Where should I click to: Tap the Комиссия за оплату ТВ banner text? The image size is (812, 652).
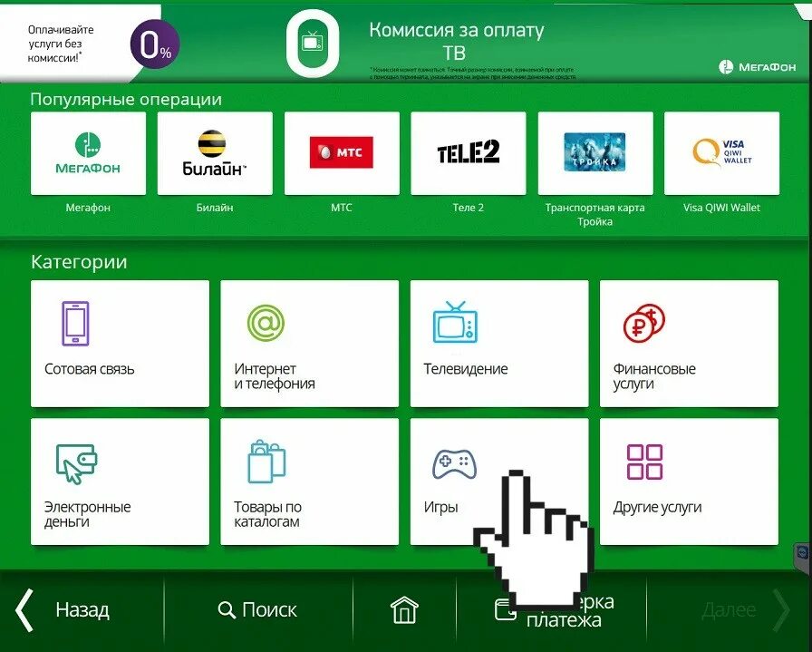456,41
